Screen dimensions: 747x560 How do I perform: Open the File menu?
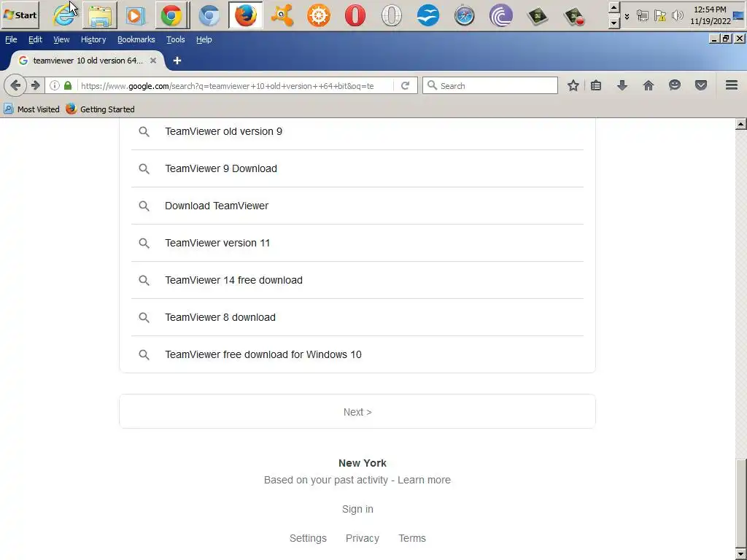coord(11,39)
